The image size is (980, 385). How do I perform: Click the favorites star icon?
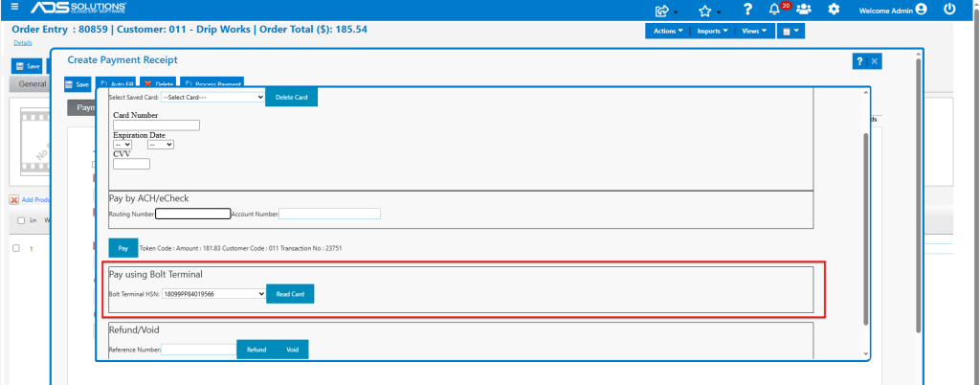pyautogui.click(x=705, y=11)
